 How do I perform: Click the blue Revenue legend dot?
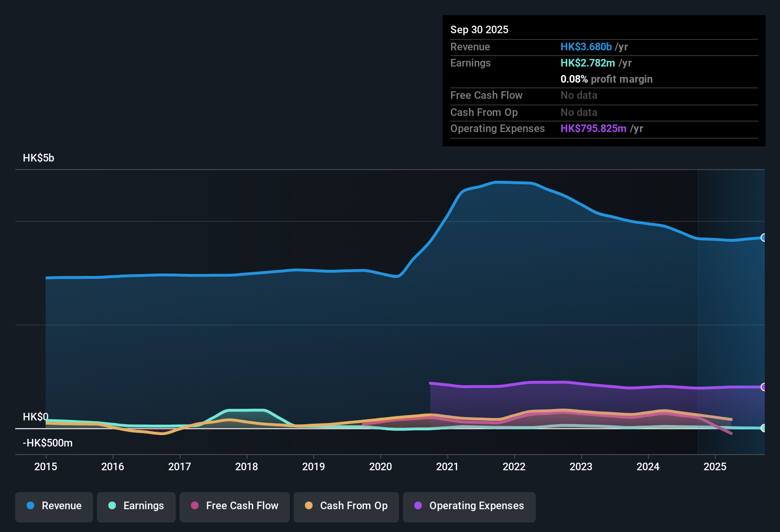pyautogui.click(x=30, y=506)
